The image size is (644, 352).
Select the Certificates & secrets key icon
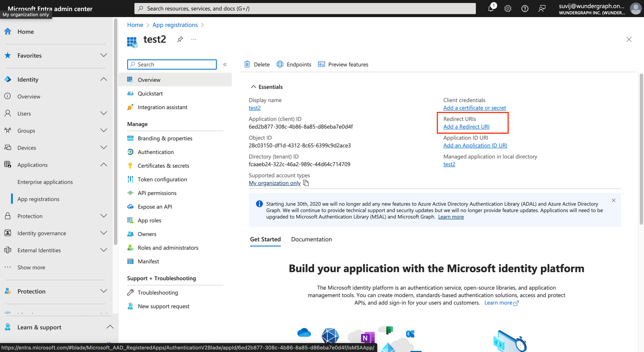click(130, 165)
